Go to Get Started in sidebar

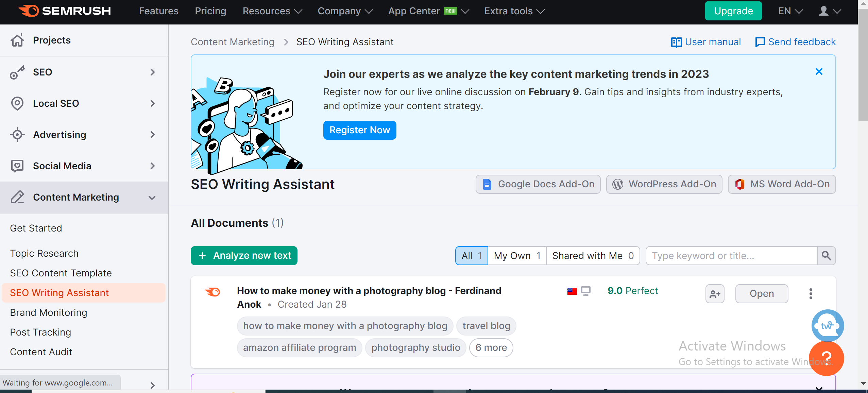36,228
